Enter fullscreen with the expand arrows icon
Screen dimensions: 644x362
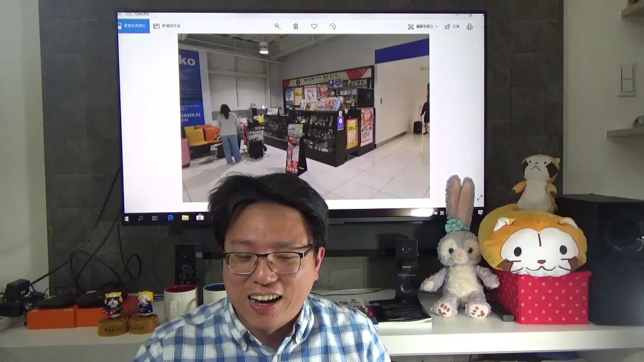coord(479,198)
